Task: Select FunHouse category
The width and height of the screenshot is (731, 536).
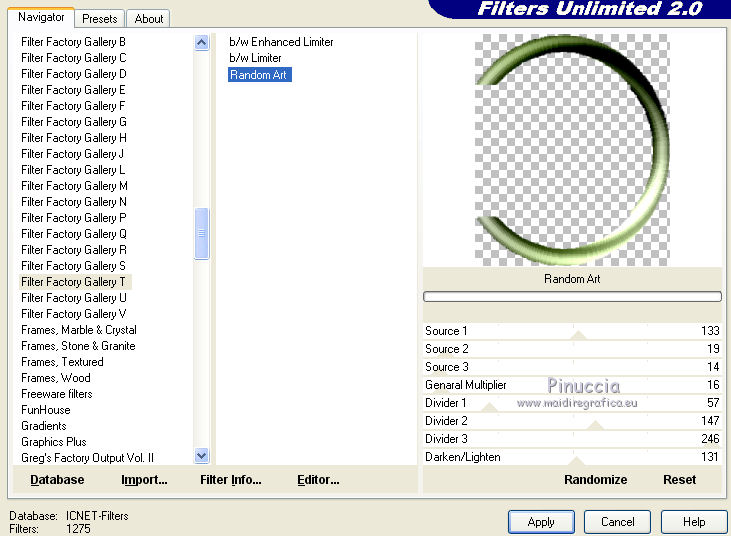Action: tap(46, 410)
